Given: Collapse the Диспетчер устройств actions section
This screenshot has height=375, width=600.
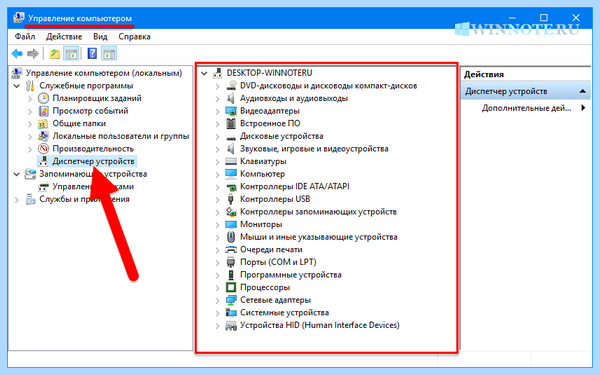Looking at the screenshot, I should click(582, 91).
